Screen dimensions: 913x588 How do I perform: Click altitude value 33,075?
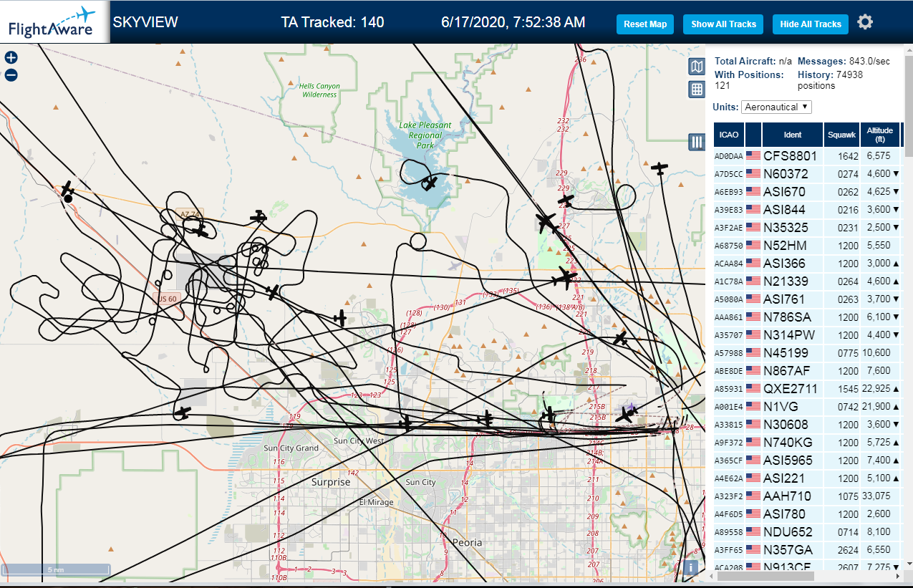tap(877, 496)
